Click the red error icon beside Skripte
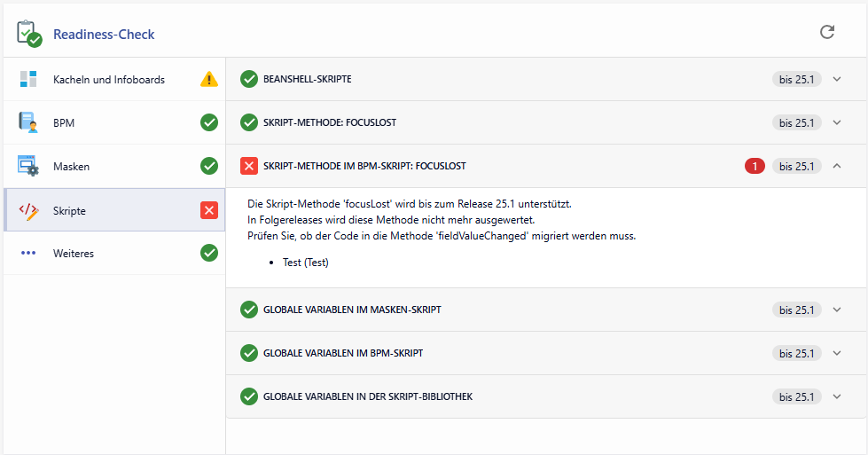This screenshot has height=455, width=868. click(209, 210)
